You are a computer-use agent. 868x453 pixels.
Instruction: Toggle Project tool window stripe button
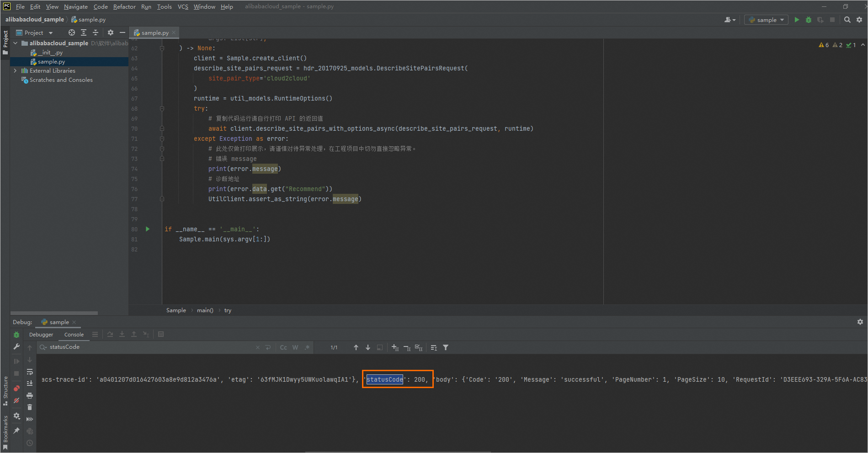5,43
